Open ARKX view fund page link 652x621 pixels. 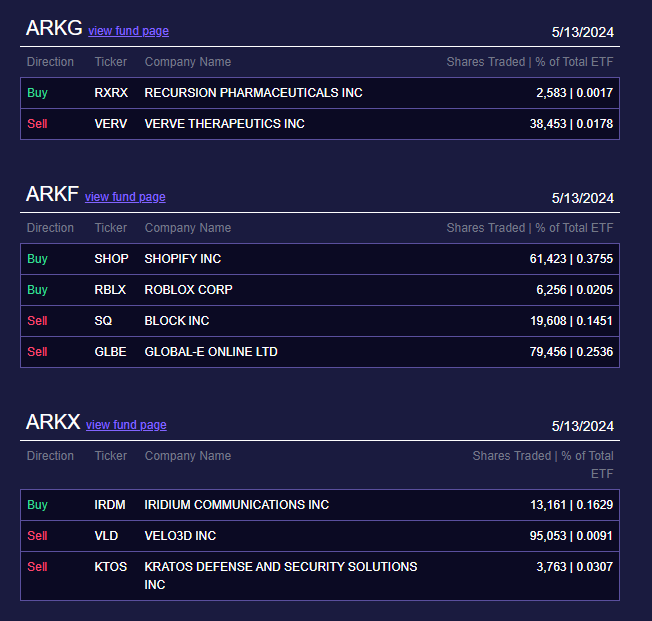point(126,425)
